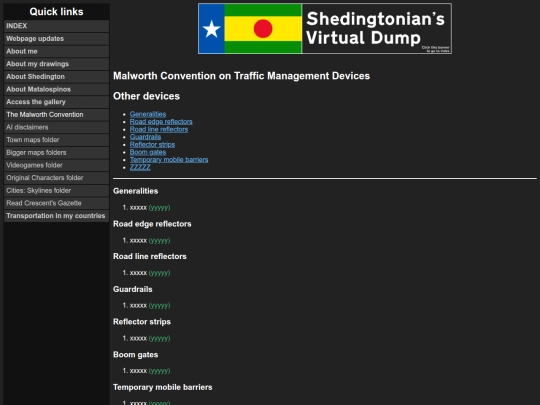Click the Road edge reflectors section heading
Screen dimensions: 540x405
(152, 224)
